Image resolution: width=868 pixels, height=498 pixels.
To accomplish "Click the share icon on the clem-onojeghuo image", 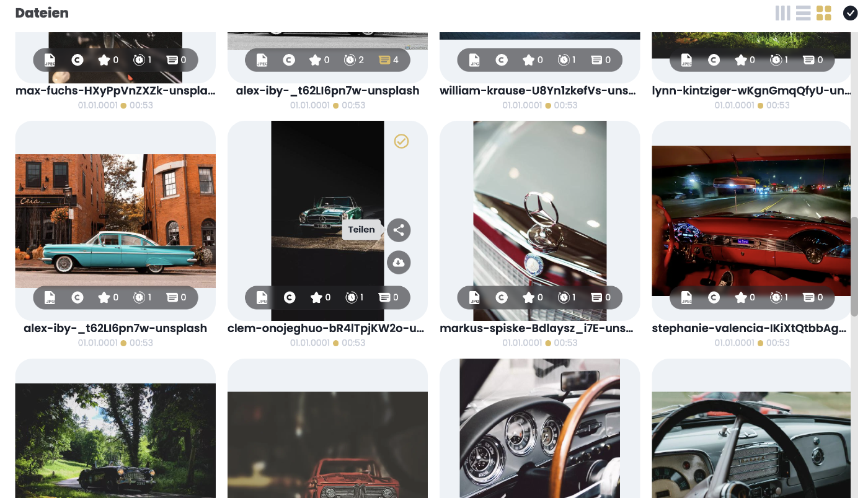I will (x=399, y=230).
